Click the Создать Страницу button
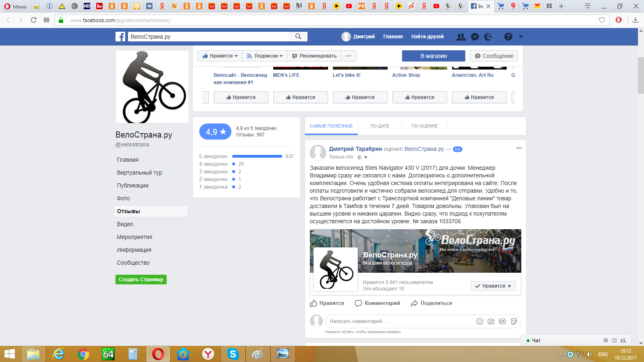The width and height of the screenshot is (644, 362). coord(141,280)
